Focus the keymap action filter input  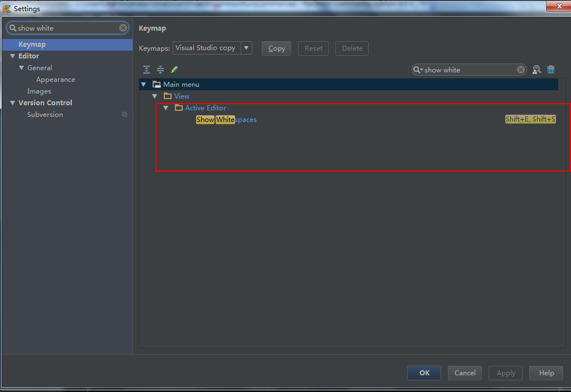469,70
